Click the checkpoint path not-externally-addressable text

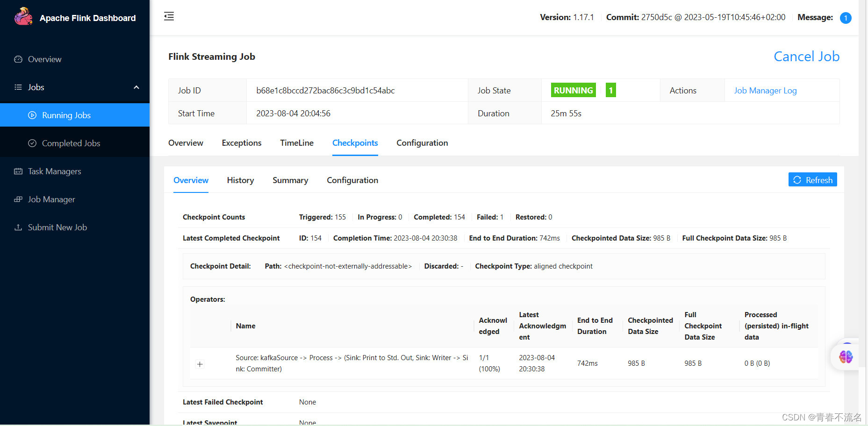pyautogui.click(x=348, y=266)
